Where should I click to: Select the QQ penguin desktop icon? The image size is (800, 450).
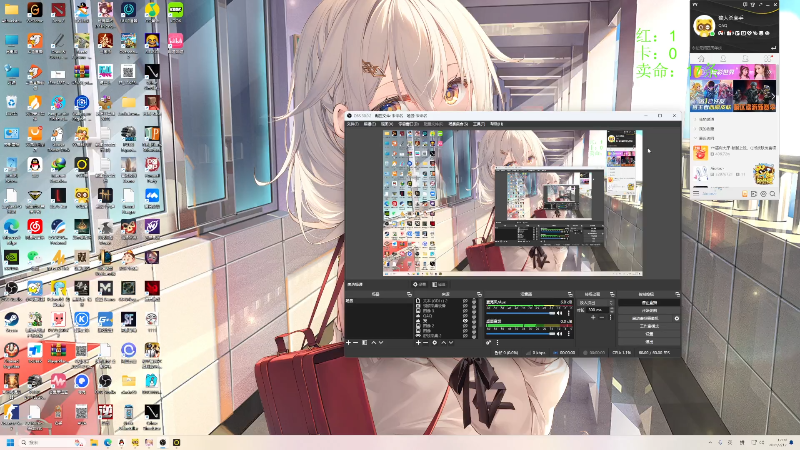point(35,166)
